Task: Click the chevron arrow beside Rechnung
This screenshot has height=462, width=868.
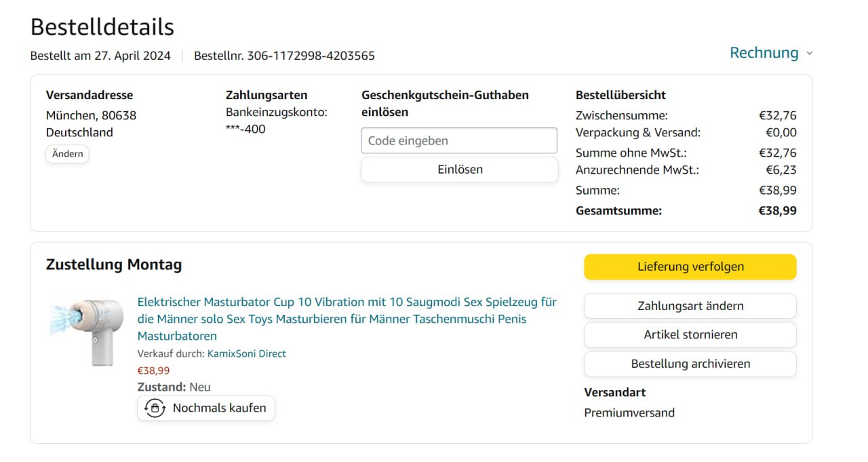Action: click(809, 54)
